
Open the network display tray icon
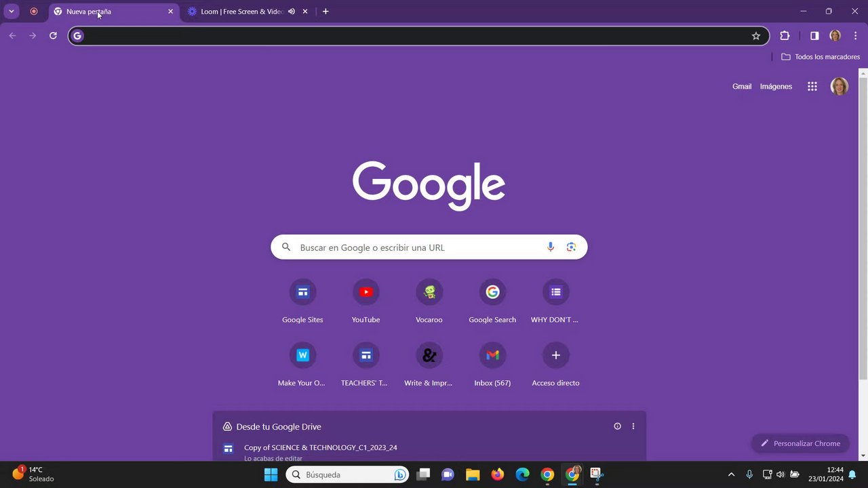[x=768, y=474]
